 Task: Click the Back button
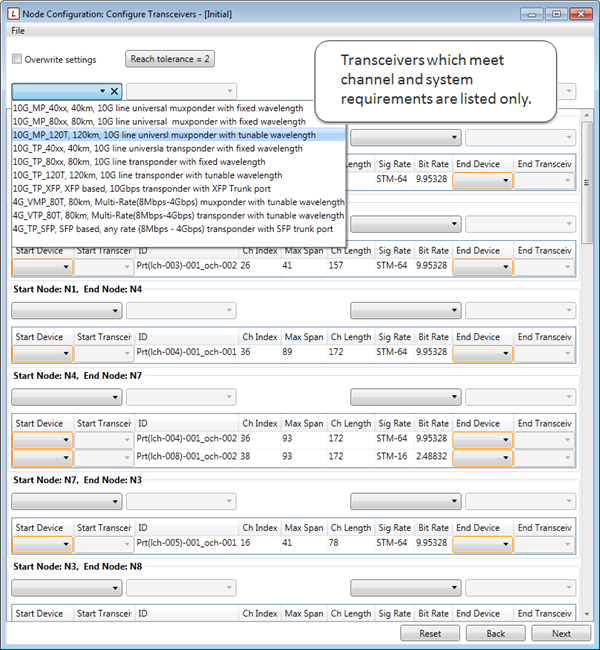[496, 633]
